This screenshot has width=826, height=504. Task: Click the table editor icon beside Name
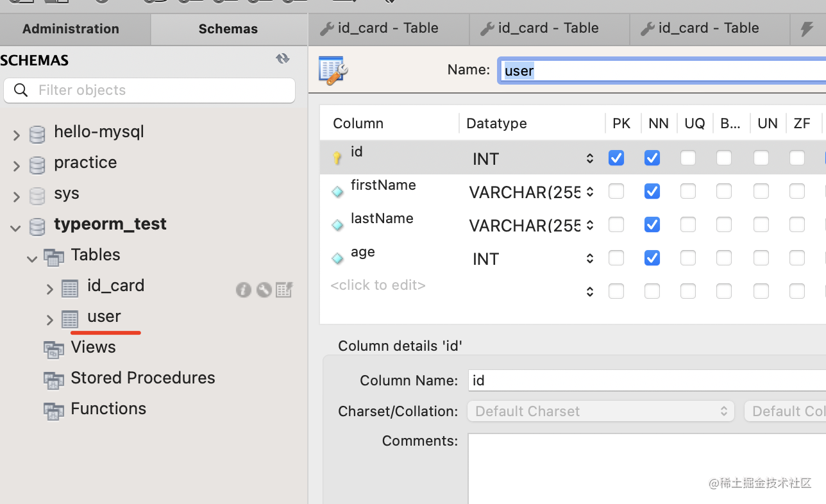[x=333, y=70]
